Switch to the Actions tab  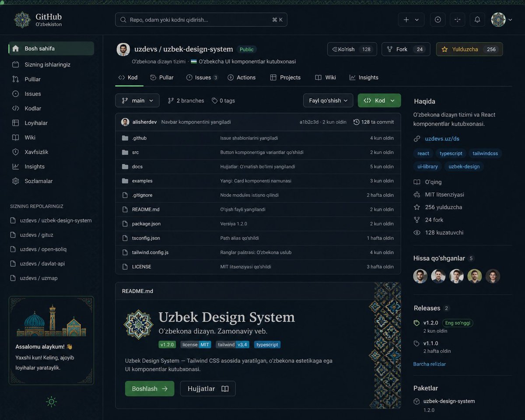[241, 77]
